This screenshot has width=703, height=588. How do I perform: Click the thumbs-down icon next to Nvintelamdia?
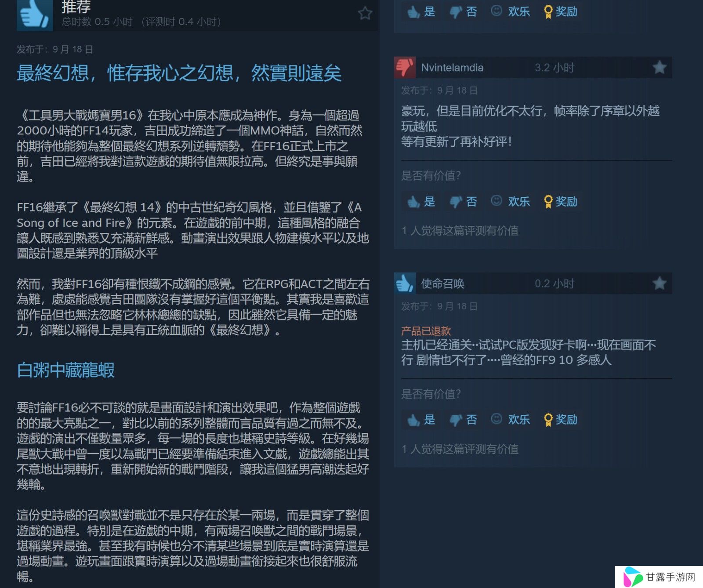coord(405,67)
